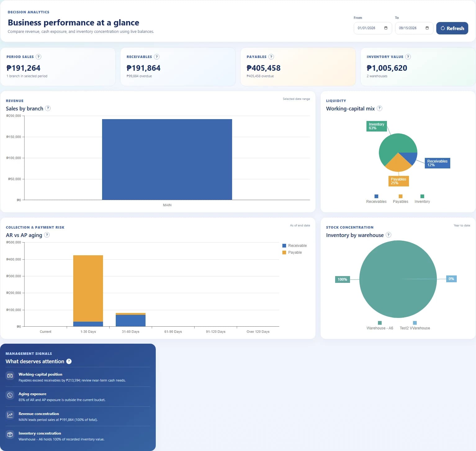Show help tooltip for Inventory Value
This screenshot has width=476, height=451.
click(x=408, y=57)
